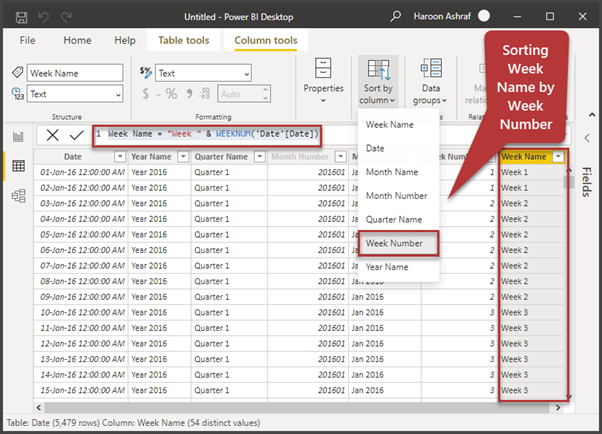The image size is (602, 434).
Task: Click the DAX formula bar text
Action: 213,134
